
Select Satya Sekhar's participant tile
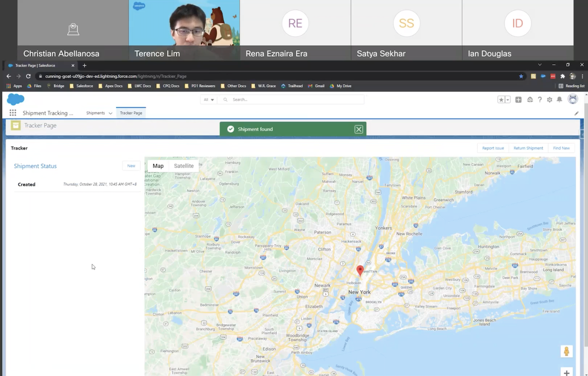[x=406, y=30]
